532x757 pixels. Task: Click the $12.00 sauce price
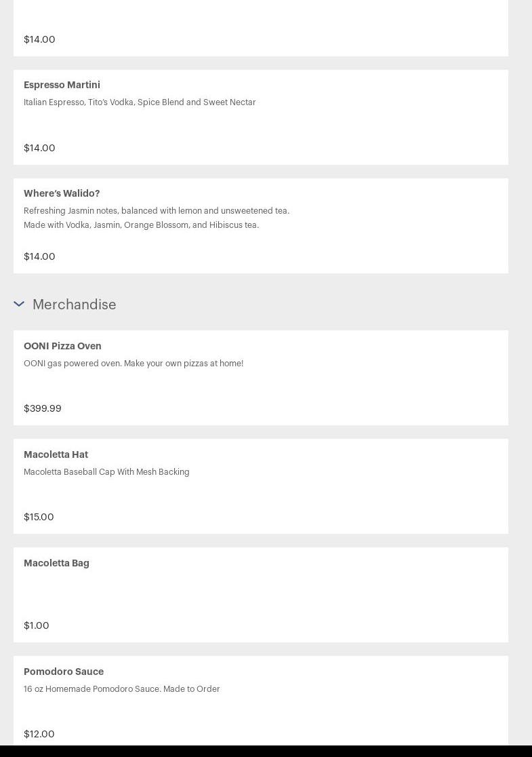tap(39, 734)
